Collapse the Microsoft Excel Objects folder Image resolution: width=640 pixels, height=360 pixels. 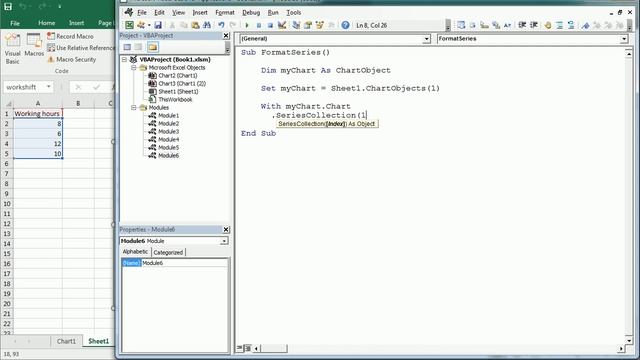tap(133, 68)
